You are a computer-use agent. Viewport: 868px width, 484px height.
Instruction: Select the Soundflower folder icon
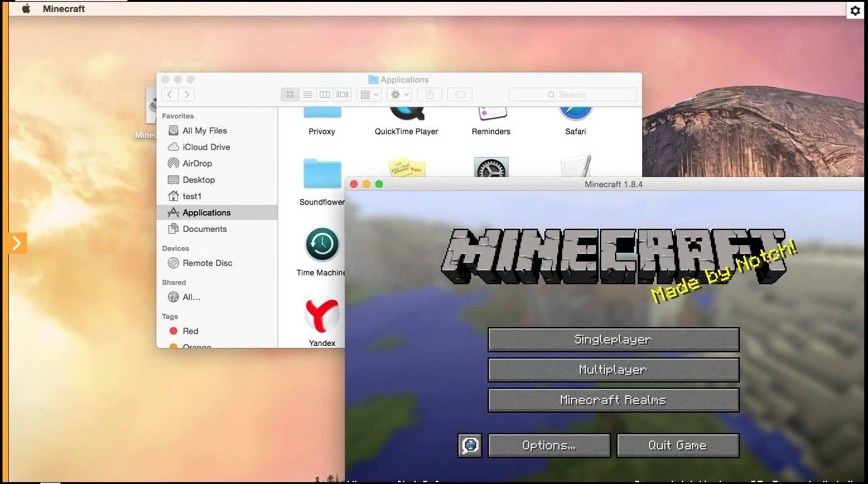tap(322, 173)
